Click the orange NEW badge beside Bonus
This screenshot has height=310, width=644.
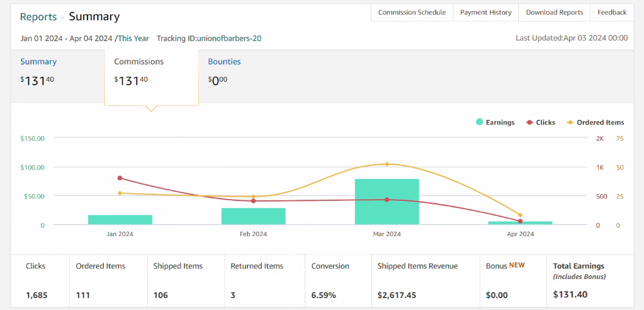click(x=517, y=265)
